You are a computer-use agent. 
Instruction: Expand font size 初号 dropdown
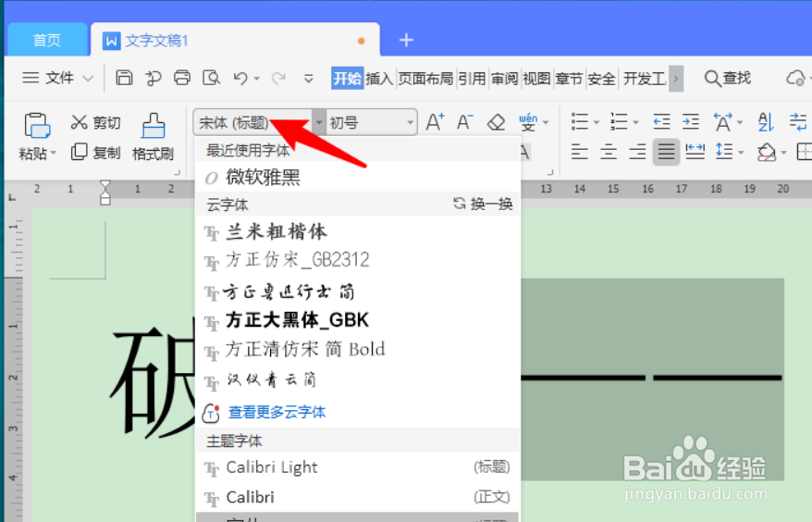tap(410, 123)
